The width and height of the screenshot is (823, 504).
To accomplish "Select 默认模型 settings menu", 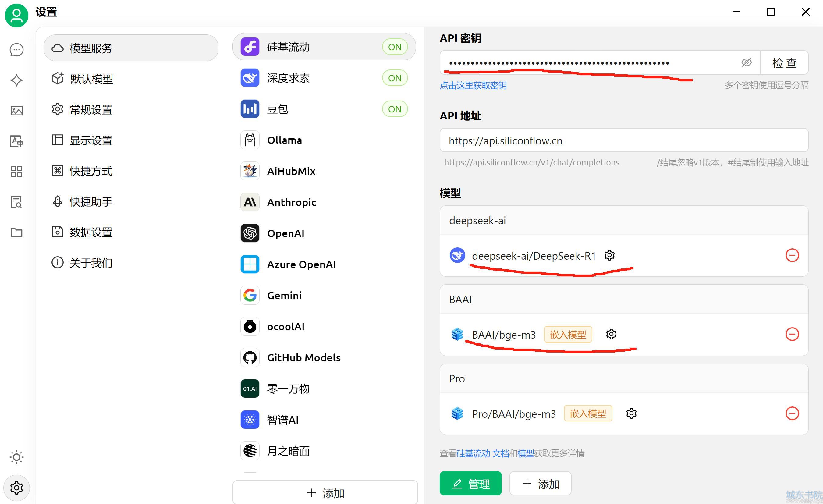I will point(131,79).
